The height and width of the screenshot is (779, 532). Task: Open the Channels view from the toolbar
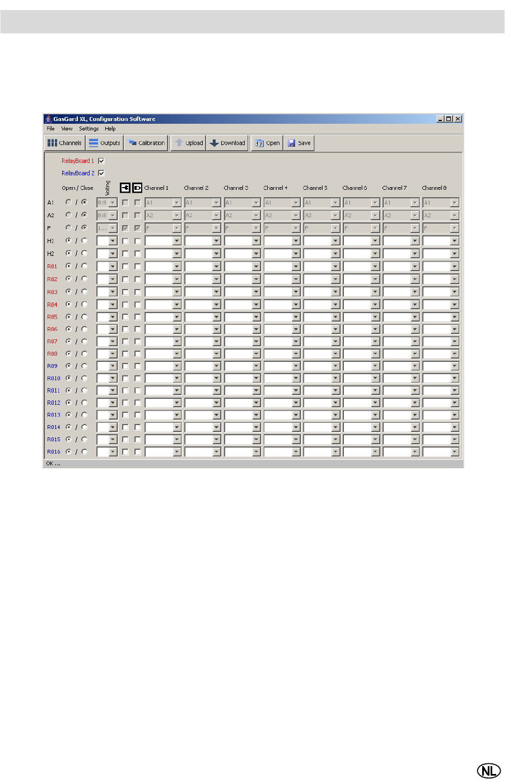click(65, 143)
